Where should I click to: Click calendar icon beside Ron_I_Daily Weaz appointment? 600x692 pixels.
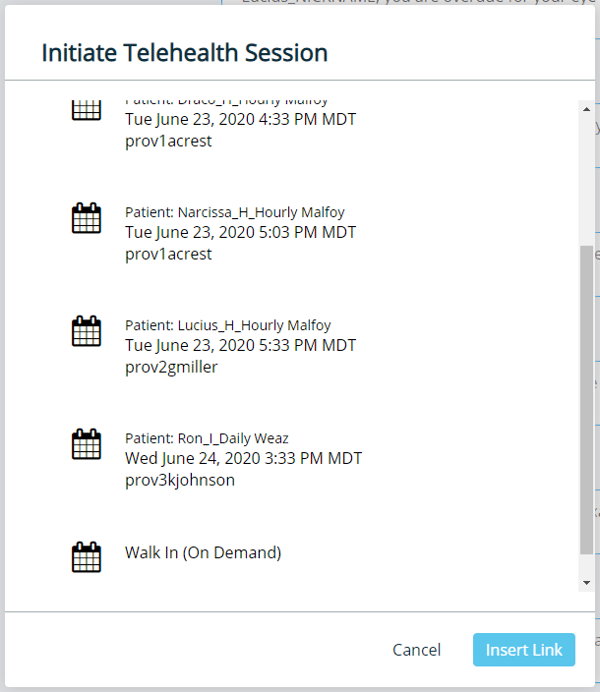pos(87,444)
